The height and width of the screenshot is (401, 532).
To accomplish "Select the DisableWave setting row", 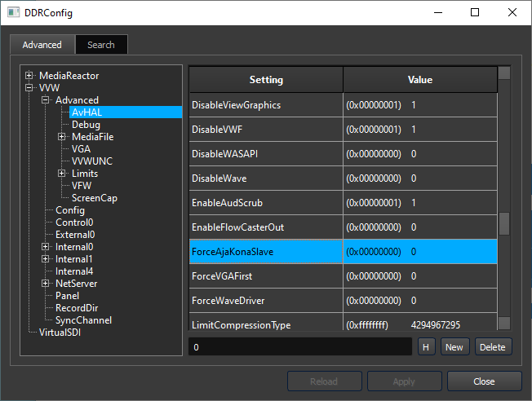I will tap(343, 178).
